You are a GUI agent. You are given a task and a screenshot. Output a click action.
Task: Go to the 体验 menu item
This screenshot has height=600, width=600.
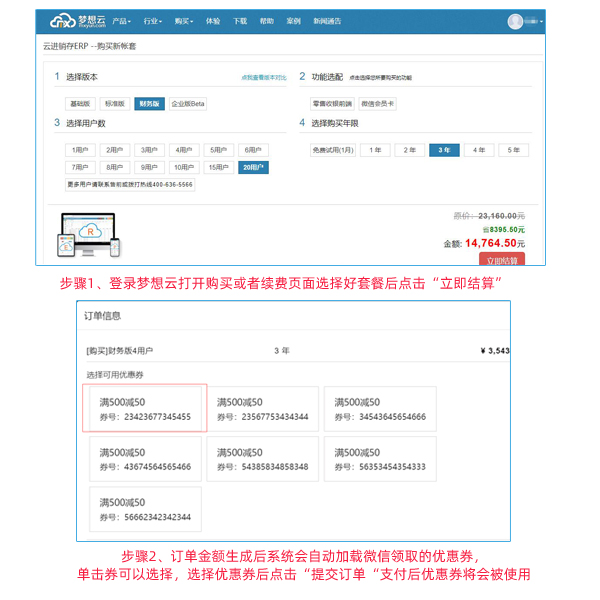point(213,21)
